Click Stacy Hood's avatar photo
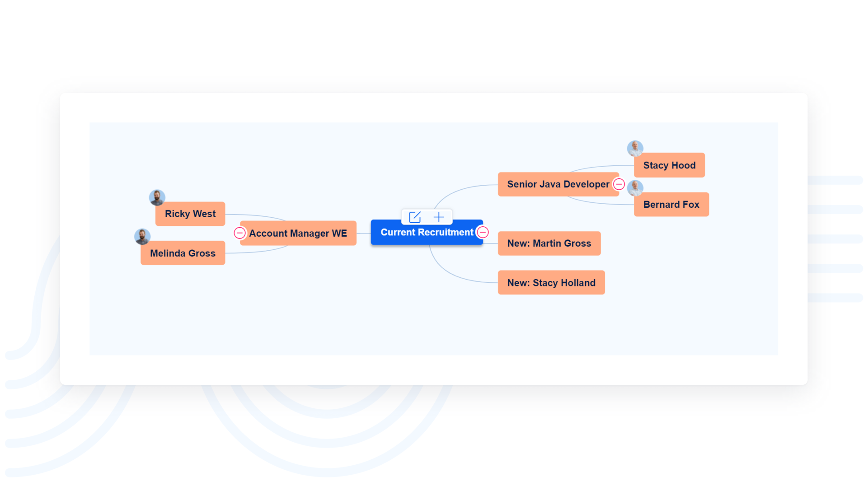Viewport: 868px width, 486px height. (635, 148)
